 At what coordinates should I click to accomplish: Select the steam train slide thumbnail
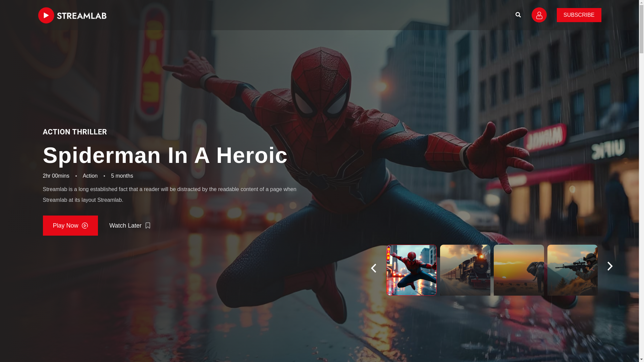(x=465, y=270)
